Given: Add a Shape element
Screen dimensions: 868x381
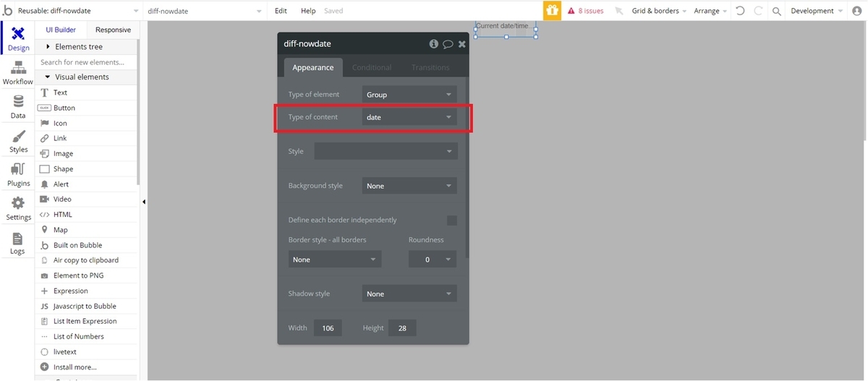Looking at the screenshot, I should 86,168.
